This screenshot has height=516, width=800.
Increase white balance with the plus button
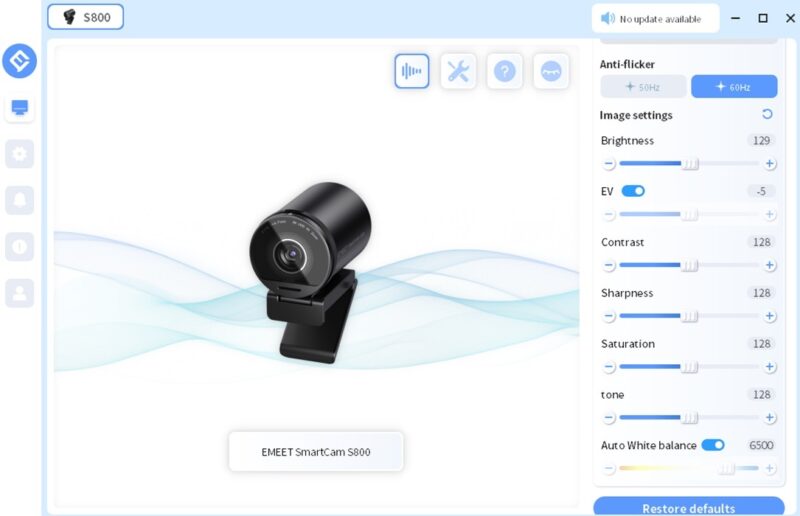click(x=770, y=469)
